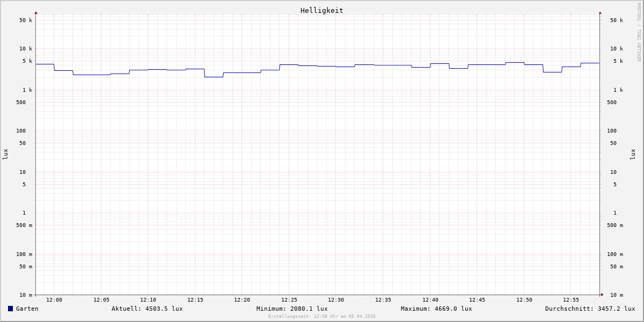Click the Erstellungszeit timestamp footer text
This screenshot has width=644, height=322.
(322, 317)
